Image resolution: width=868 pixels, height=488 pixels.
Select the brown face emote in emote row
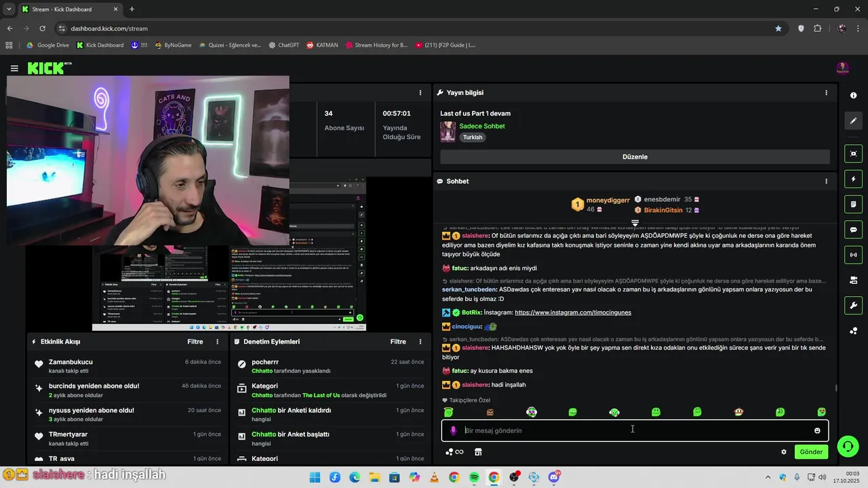click(x=490, y=412)
